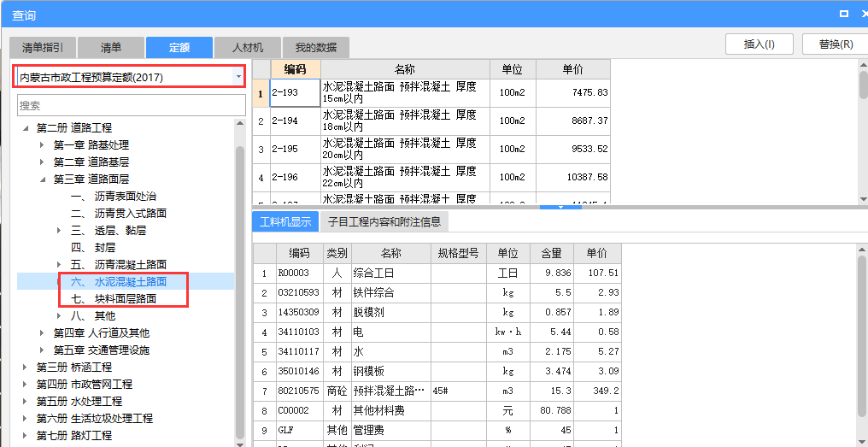
Task: Select 六、水泥混凝土路面 tree item
Action: point(119,282)
